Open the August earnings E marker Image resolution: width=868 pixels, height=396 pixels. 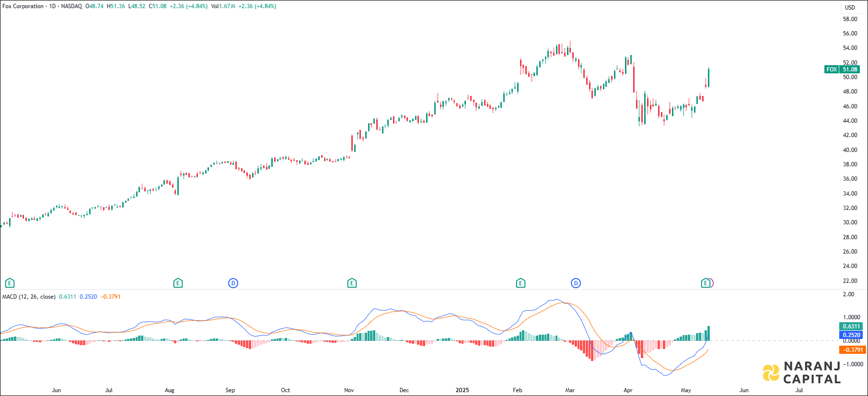click(x=178, y=283)
